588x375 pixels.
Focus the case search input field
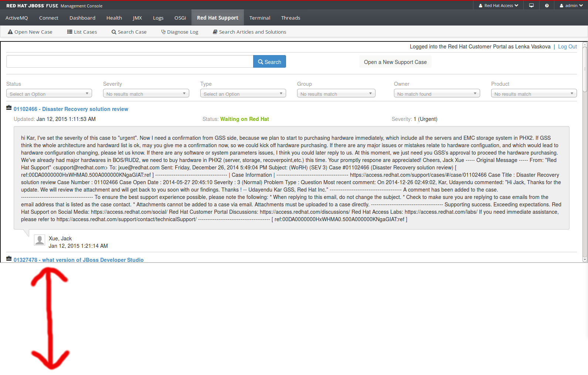click(x=130, y=61)
